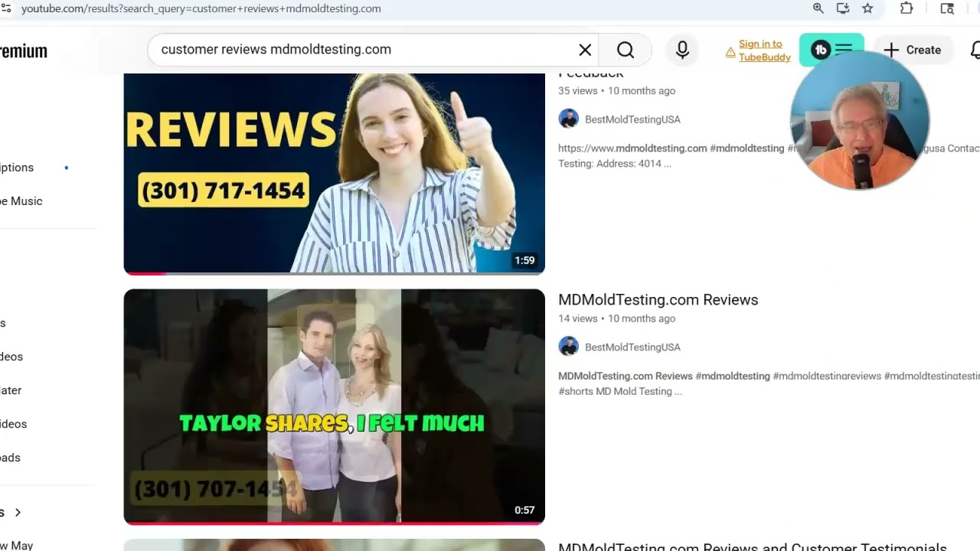
Task: Open the MDMoldTesting.com Reviews and Customer Testimonials title
Action: [x=753, y=546]
